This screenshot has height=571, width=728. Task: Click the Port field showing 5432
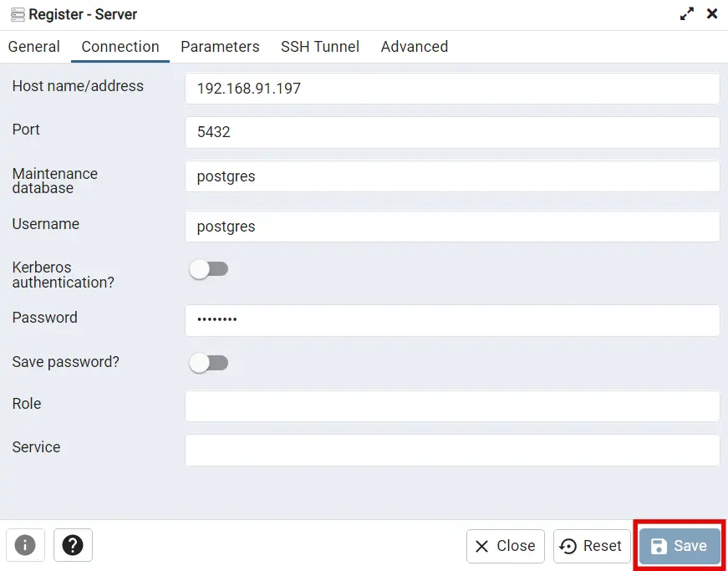point(452,132)
